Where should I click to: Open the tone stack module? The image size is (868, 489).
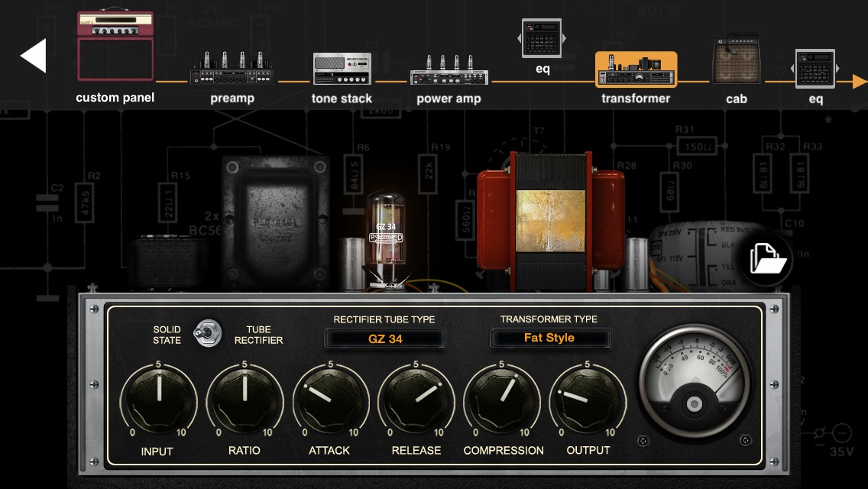click(342, 70)
